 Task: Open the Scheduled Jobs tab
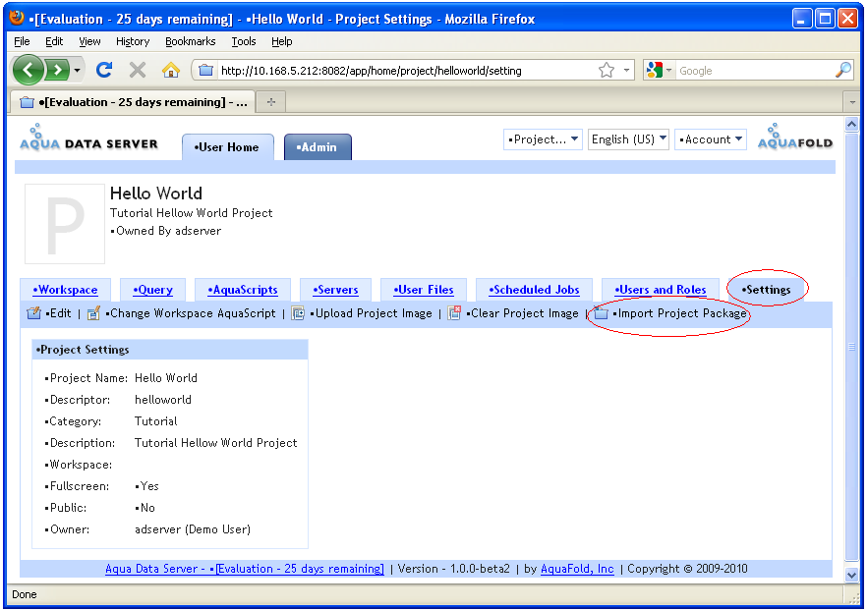click(x=534, y=290)
